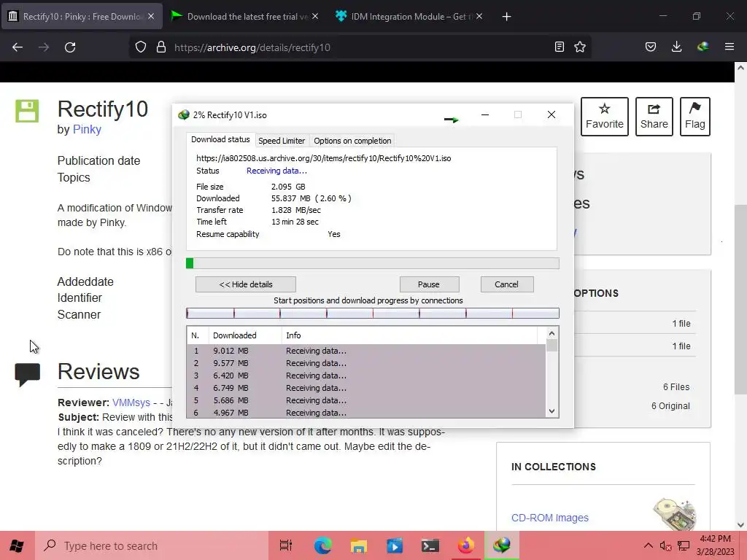Toggle reader view icon in address bar
Screen dimensions: 747x560
click(560, 47)
